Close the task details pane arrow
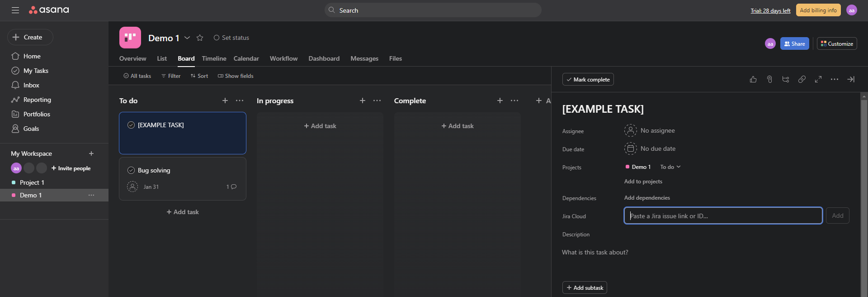Image resolution: width=868 pixels, height=297 pixels. pos(850,79)
